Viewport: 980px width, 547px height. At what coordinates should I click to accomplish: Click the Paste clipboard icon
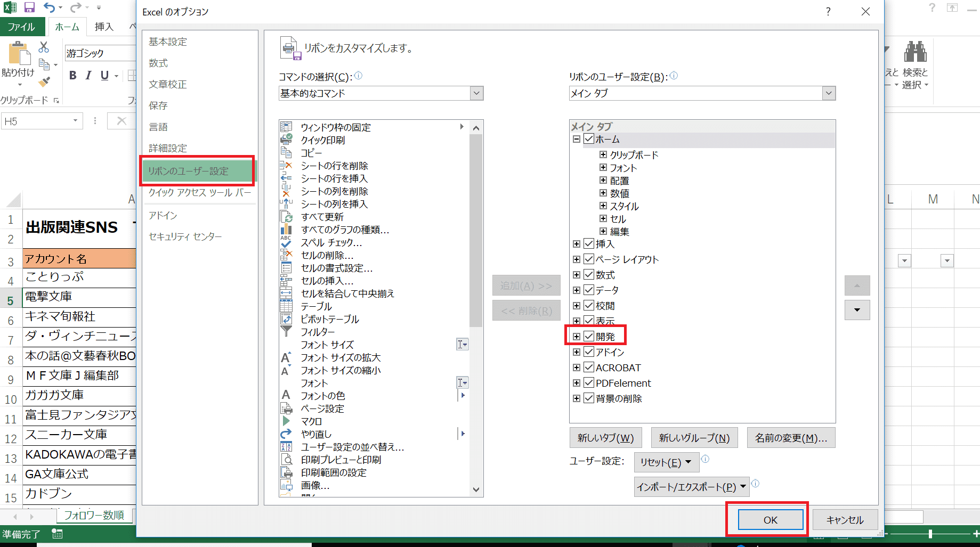(x=19, y=54)
